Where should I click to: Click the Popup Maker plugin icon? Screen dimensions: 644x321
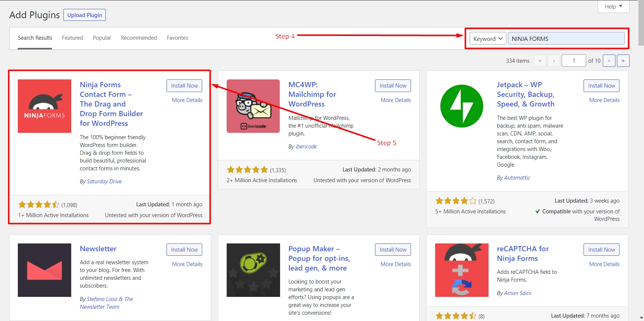[253, 270]
